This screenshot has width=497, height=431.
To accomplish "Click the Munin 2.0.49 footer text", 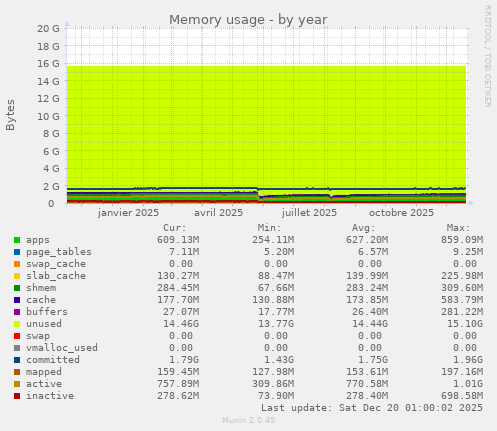I will pos(248,420).
